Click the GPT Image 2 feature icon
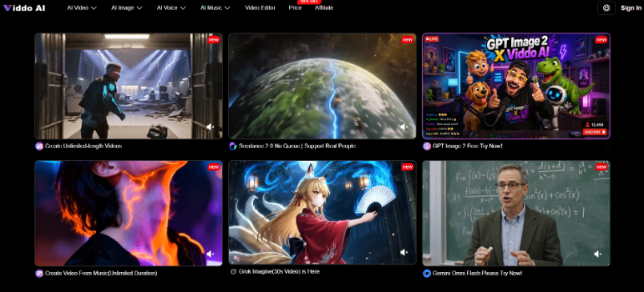The image size is (644, 292). pyautogui.click(x=427, y=146)
